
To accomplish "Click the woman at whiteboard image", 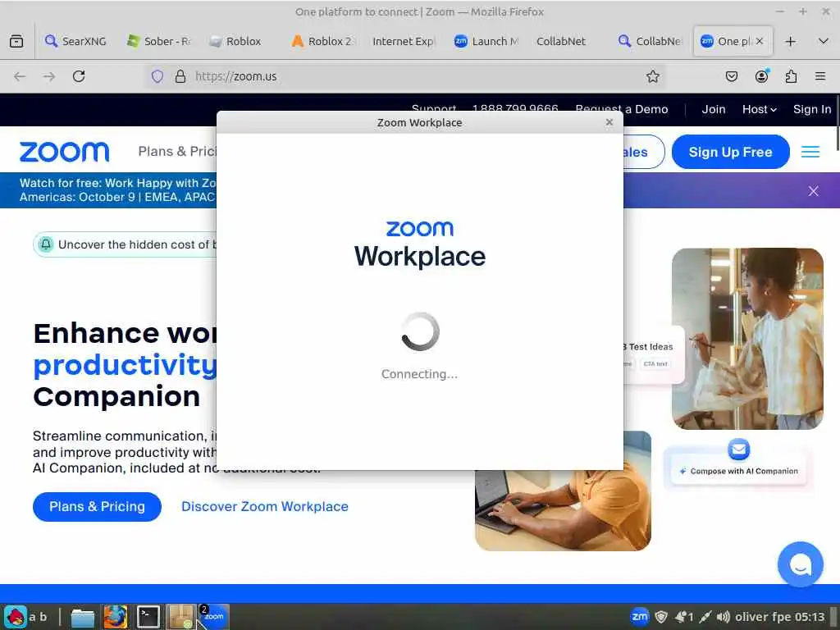I will [747, 339].
